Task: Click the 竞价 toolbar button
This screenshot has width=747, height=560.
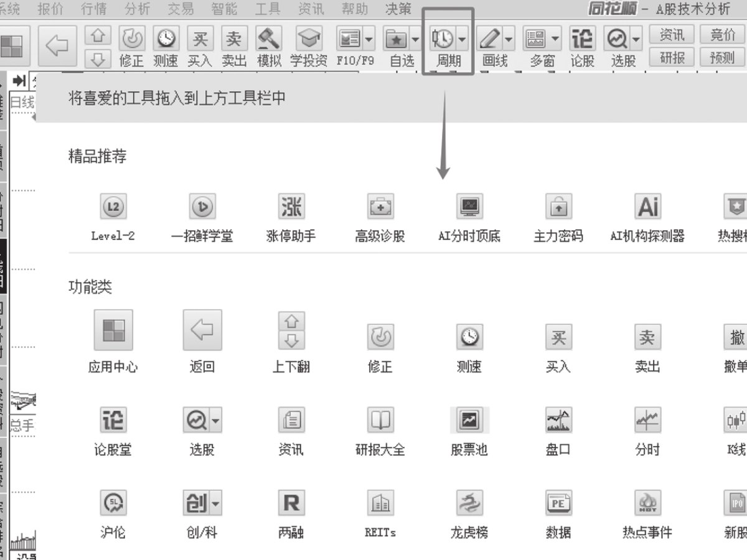Action: [x=722, y=34]
